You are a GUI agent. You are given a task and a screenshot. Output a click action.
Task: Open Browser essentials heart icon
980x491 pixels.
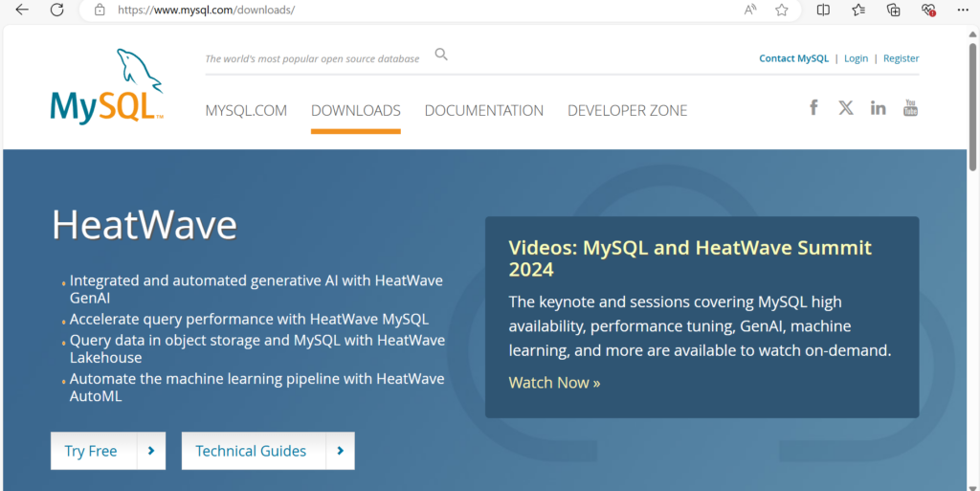(x=928, y=10)
